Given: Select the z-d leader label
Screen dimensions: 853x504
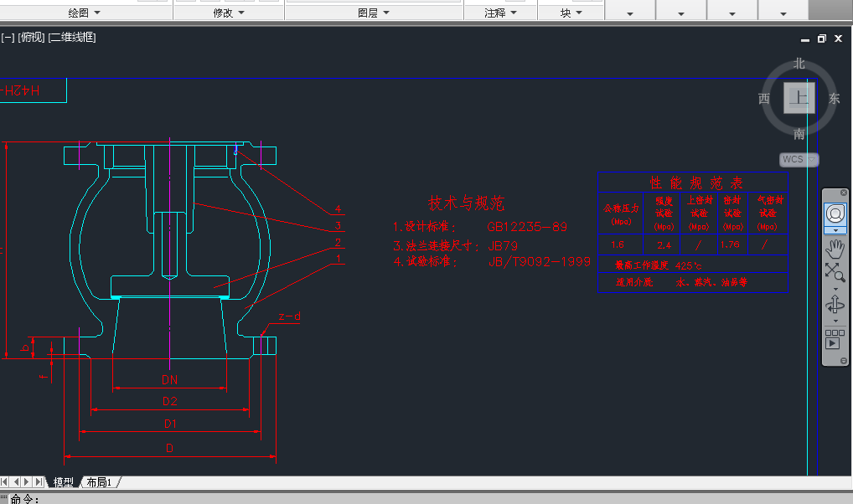Looking at the screenshot, I should click(x=289, y=316).
